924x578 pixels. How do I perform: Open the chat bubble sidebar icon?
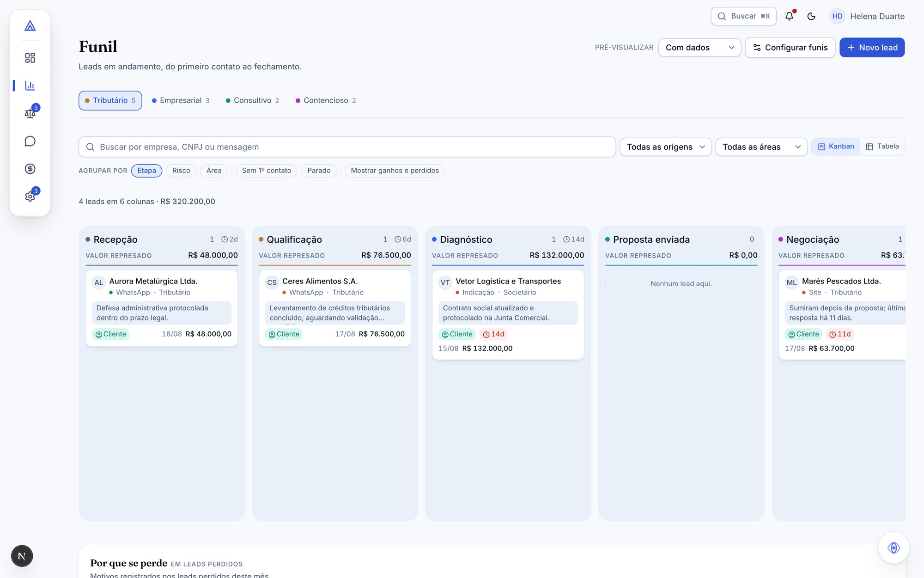(x=30, y=141)
